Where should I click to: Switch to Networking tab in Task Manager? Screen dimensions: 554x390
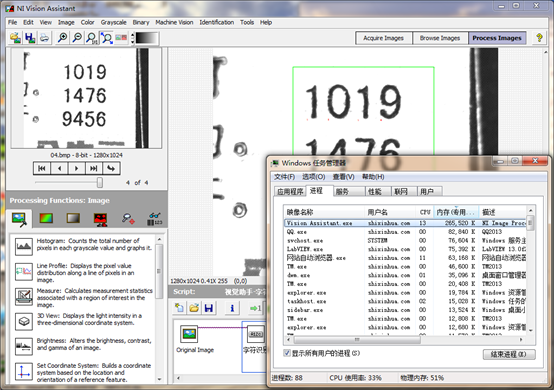coord(404,191)
